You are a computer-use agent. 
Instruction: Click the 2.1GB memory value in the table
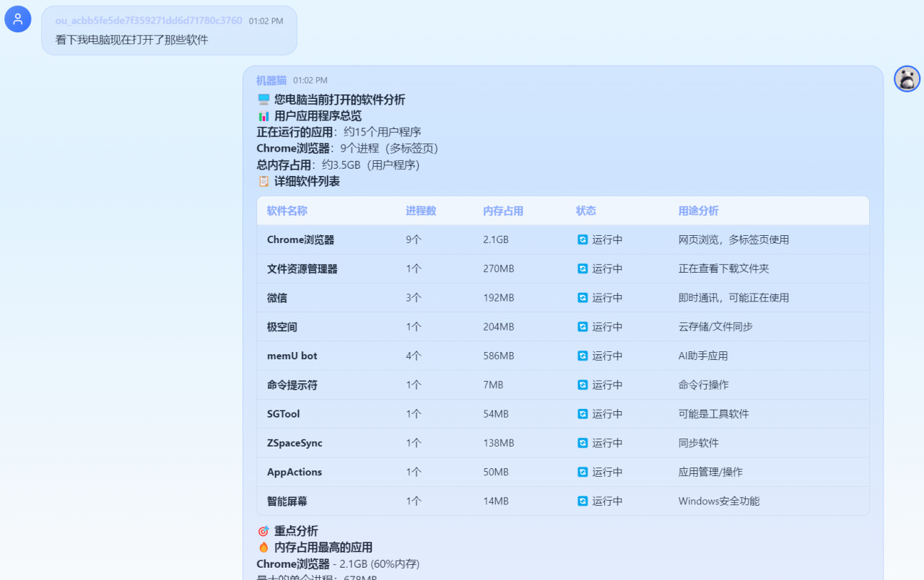coord(496,240)
